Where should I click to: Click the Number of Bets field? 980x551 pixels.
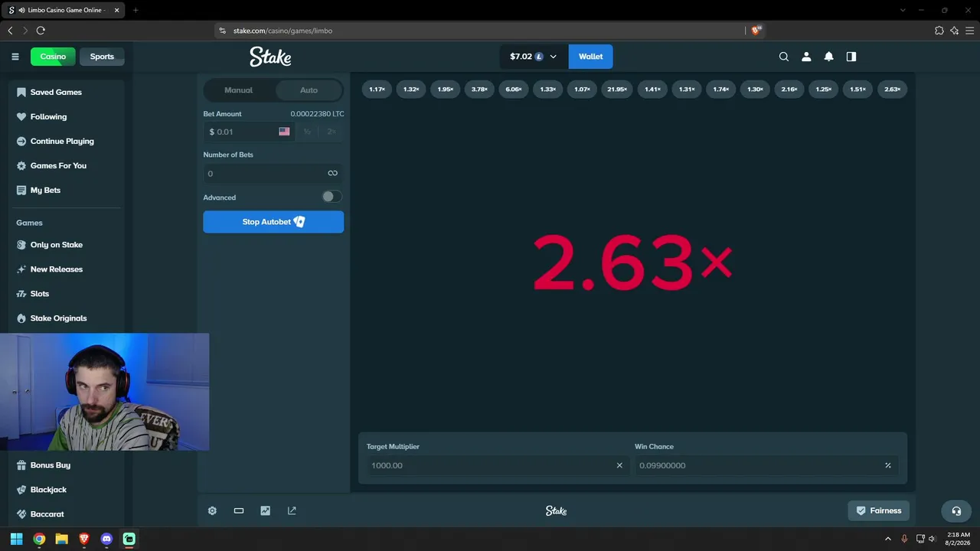point(273,173)
